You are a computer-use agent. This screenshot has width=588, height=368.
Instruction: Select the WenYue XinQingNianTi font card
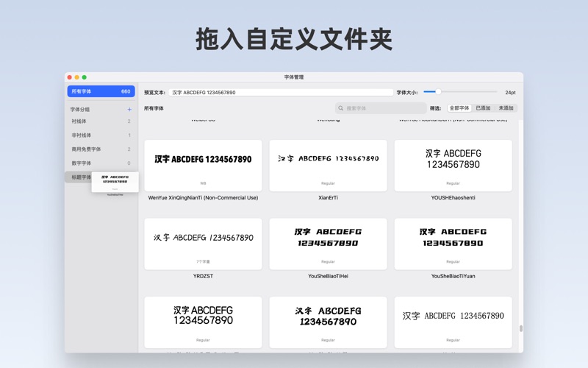click(x=203, y=165)
